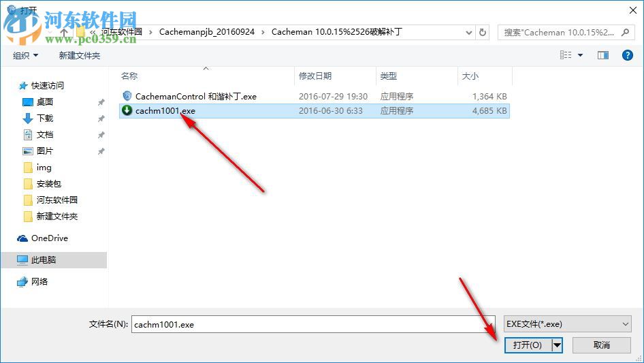Close the 打开 dialog window

coord(633,10)
